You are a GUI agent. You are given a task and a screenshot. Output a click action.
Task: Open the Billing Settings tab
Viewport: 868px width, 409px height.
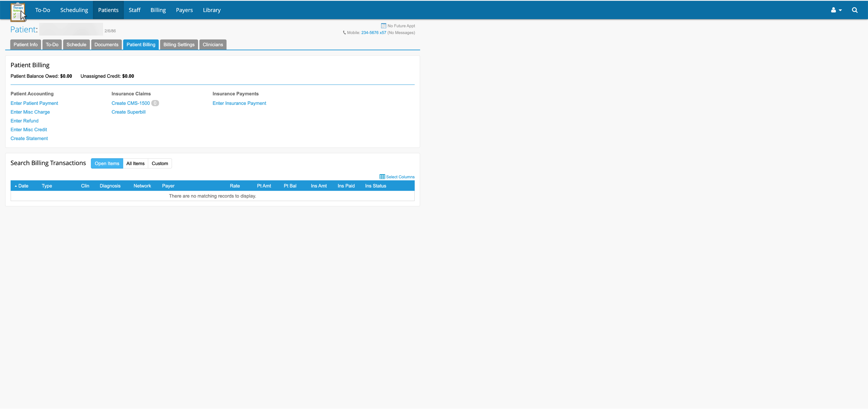tap(179, 45)
